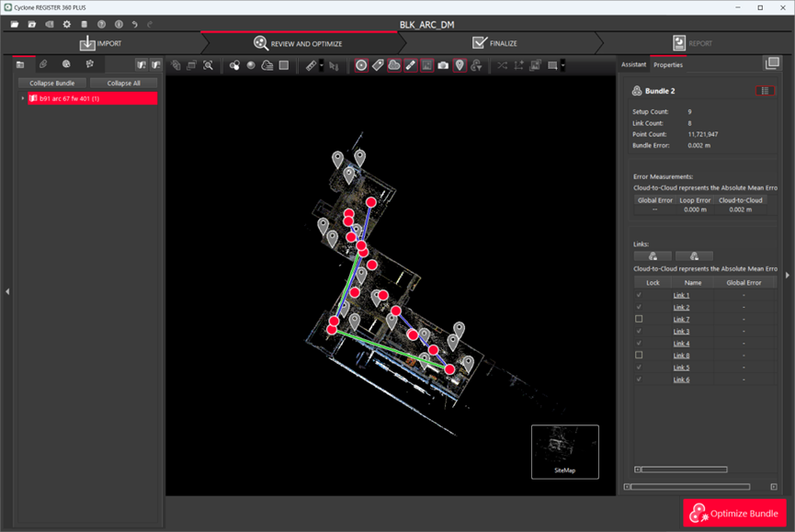Click the undo arrow icon
This screenshot has width=795, height=532.
(x=135, y=24)
